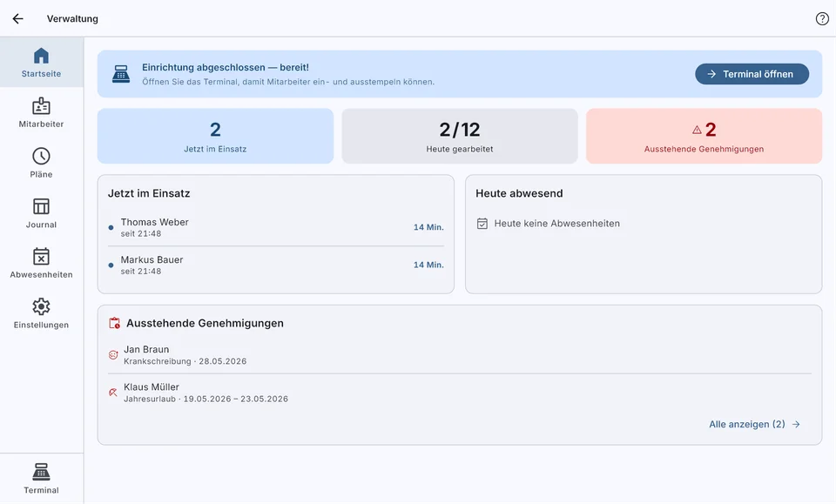The height and width of the screenshot is (504, 836).
Task: Open Terminal at the sidebar bottom
Action: point(41,479)
